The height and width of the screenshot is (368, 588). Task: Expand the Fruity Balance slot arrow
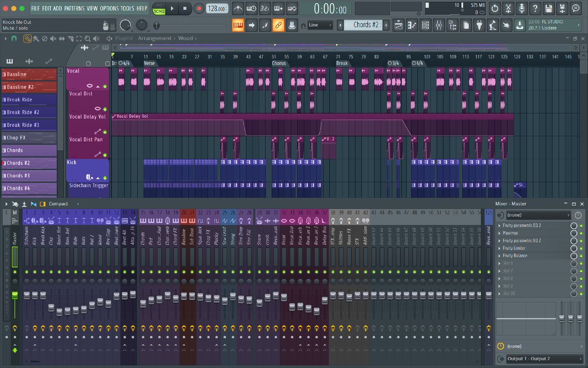pos(499,256)
